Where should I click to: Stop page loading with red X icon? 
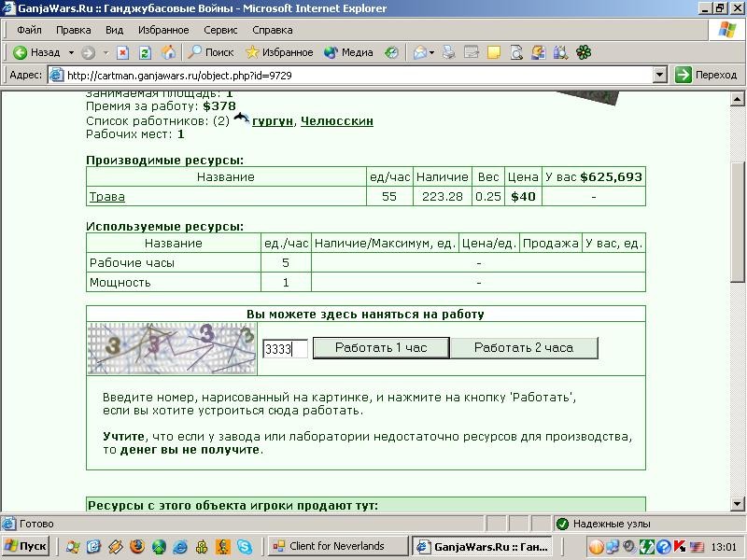tap(123, 52)
